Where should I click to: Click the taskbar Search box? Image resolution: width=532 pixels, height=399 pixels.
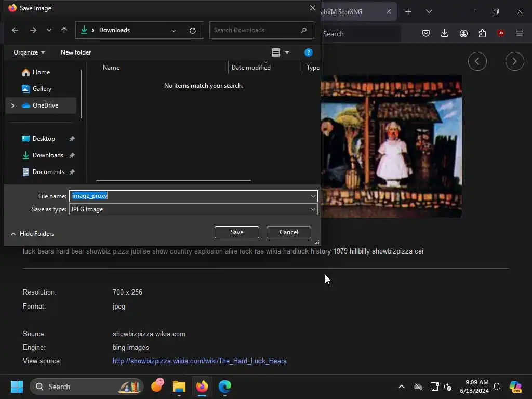tap(87, 387)
